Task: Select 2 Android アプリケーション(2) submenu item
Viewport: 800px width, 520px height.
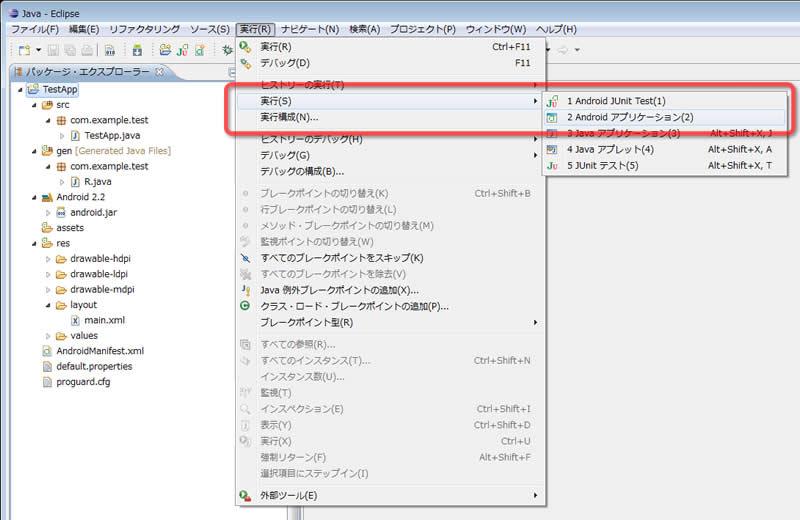Action: coord(665,117)
